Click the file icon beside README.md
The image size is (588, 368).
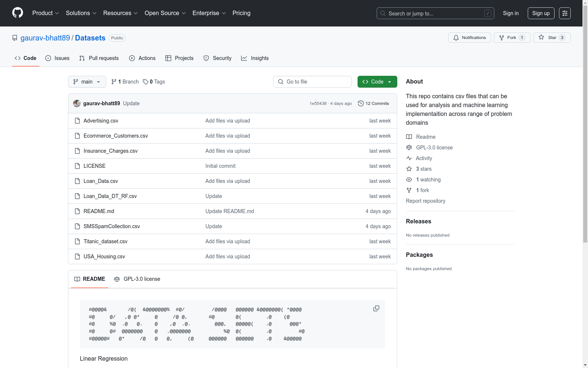[77, 211]
